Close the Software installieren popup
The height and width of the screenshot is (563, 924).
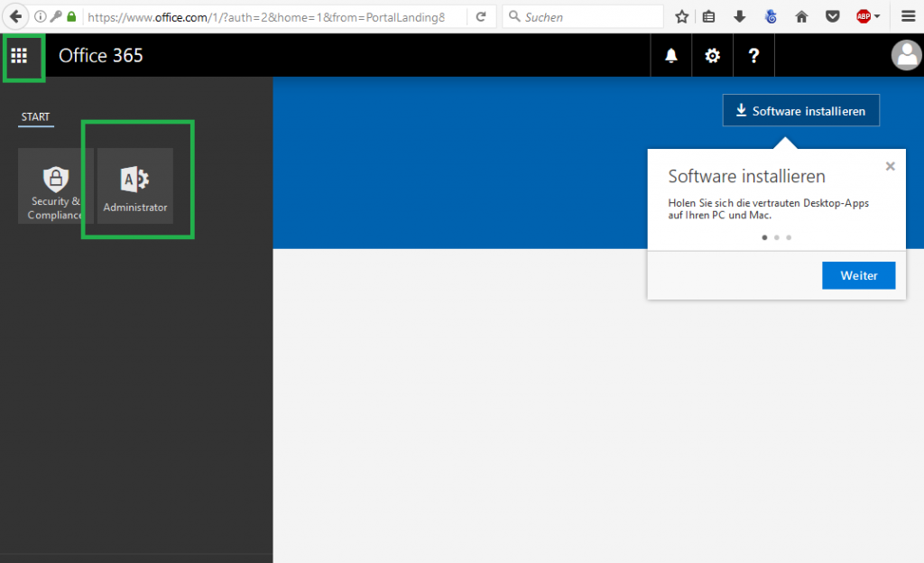890,166
